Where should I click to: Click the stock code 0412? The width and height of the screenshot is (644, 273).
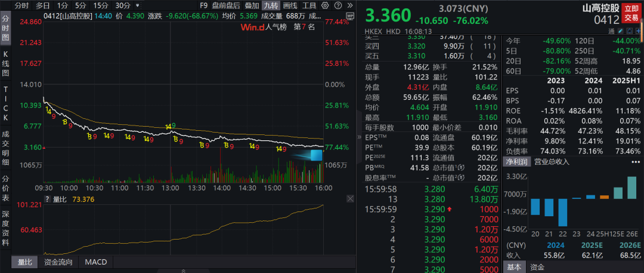tap(606, 19)
